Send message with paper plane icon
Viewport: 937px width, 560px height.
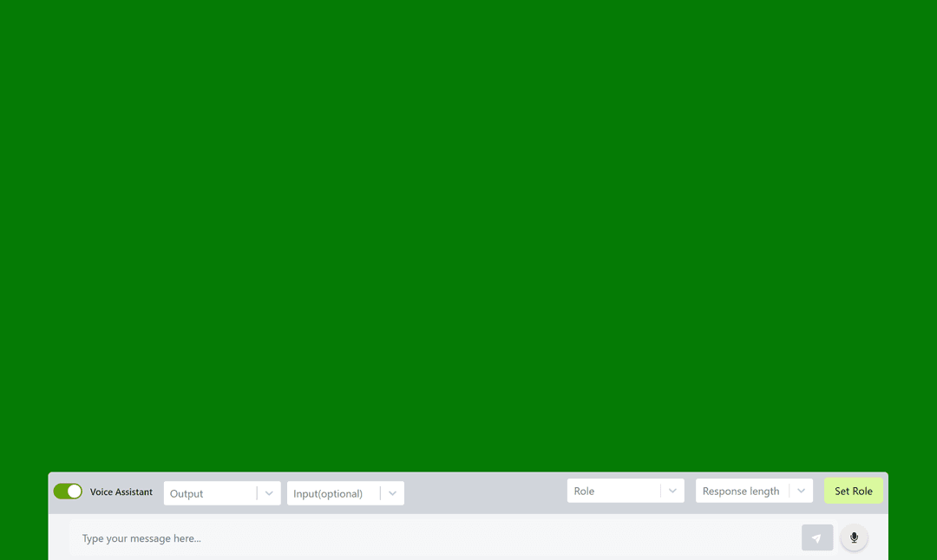(817, 538)
